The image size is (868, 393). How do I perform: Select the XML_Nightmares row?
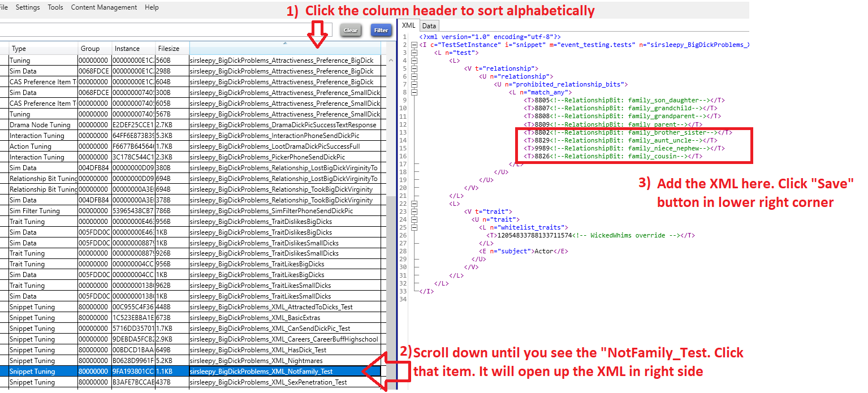coord(193,361)
